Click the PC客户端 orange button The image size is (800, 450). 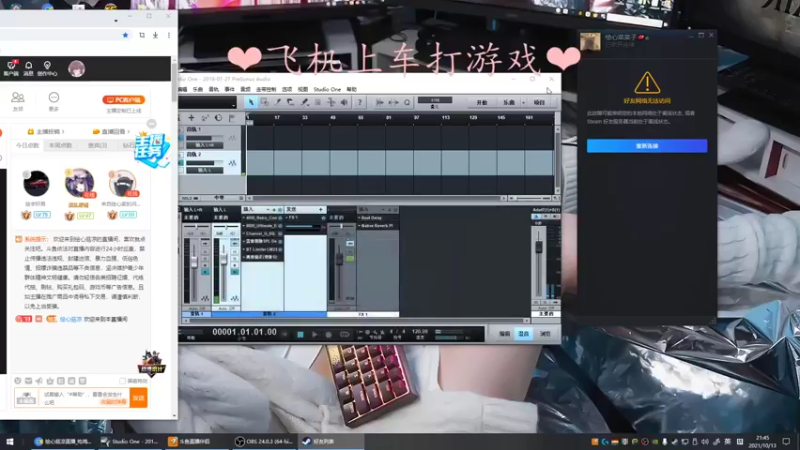click(x=124, y=100)
